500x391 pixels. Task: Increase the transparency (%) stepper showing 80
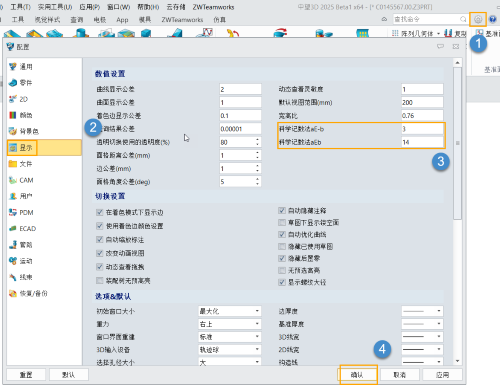tap(257, 140)
